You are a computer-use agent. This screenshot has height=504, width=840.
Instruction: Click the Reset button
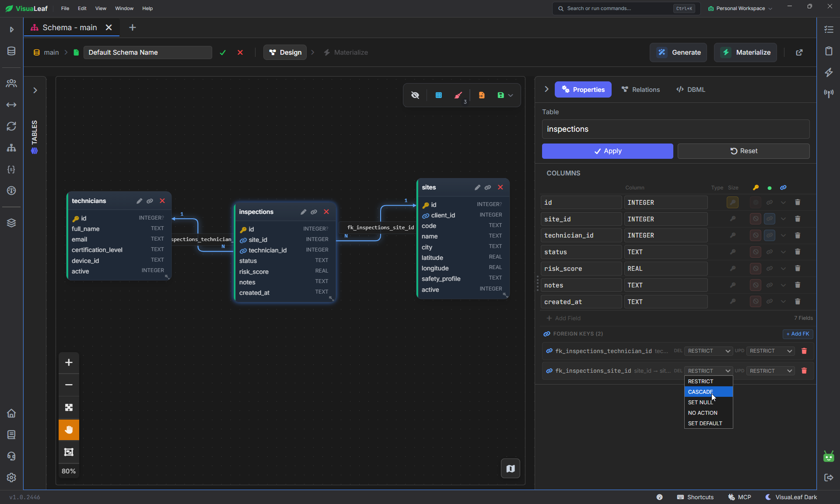pos(743,151)
